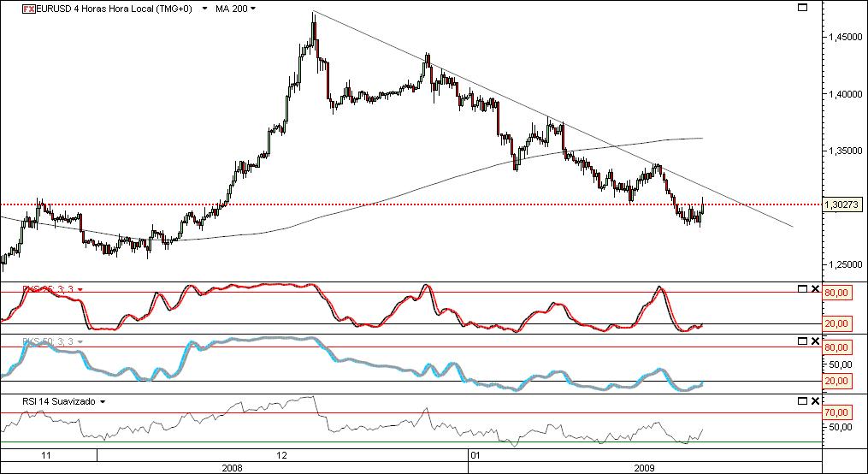This screenshot has width=868, height=474.
Task: Click month 01 on the time axis
Action: click(x=475, y=455)
